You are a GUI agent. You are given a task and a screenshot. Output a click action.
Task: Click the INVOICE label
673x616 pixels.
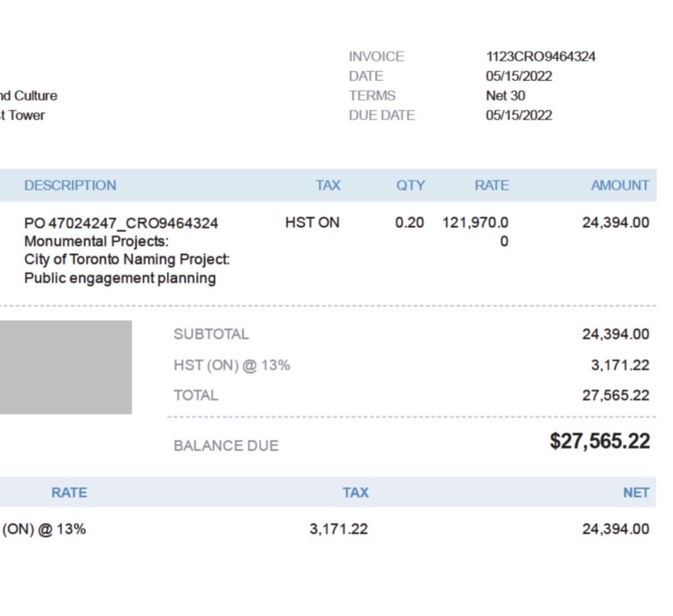[x=376, y=56]
